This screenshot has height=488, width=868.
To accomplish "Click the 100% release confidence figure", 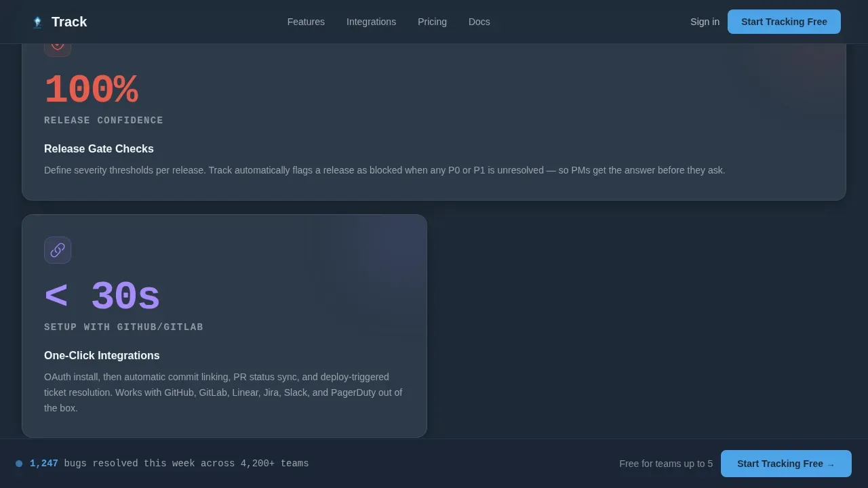I will pyautogui.click(x=91, y=90).
